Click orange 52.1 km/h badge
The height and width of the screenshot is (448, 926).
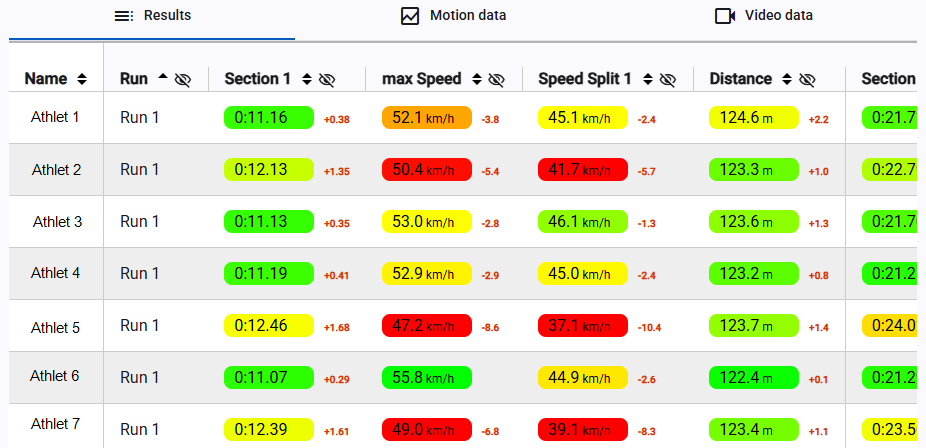(427, 117)
